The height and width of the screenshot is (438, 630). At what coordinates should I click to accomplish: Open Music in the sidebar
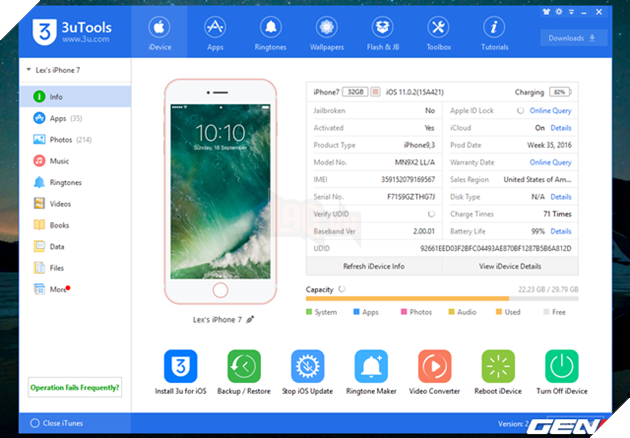pyautogui.click(x=75, y=161)
